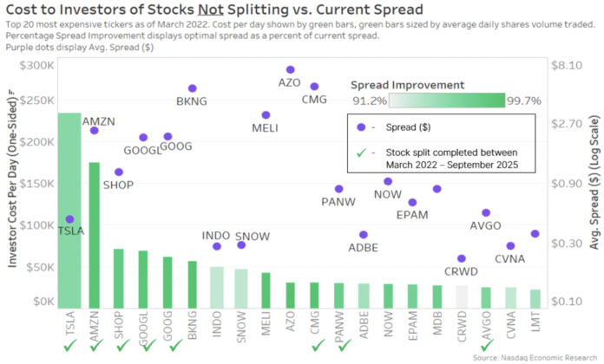Click the green checkmark under AVGO

486,345
